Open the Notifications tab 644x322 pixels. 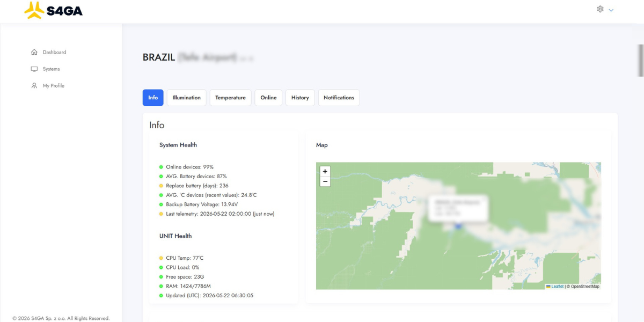click(x=339, y=98)
